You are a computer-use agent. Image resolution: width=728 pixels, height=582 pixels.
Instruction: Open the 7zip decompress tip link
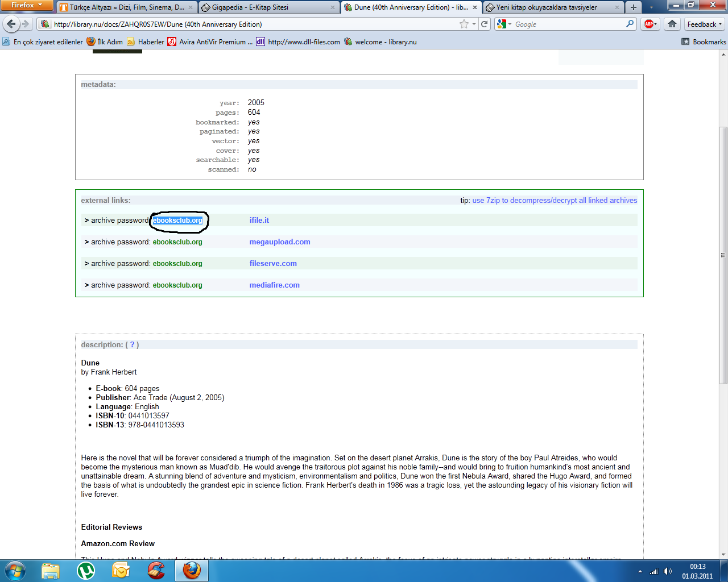coord(555,200)
